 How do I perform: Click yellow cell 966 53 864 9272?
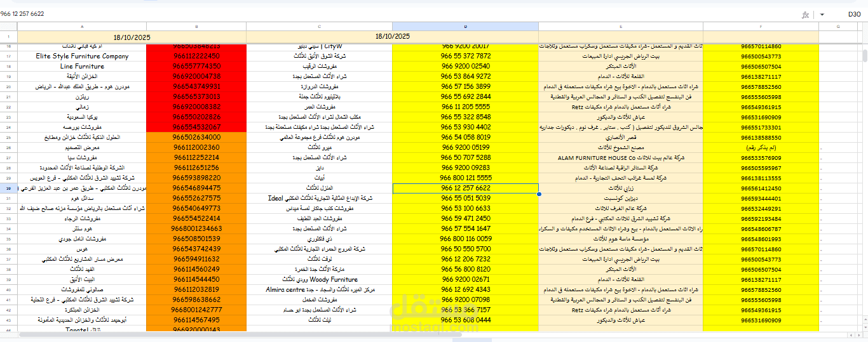click(466, 77)
